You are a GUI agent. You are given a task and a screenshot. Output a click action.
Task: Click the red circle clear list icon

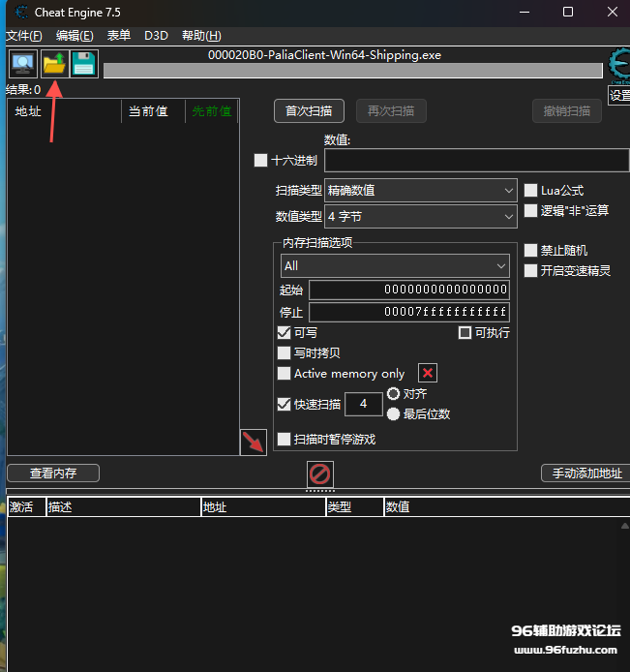[x=319, y=473]
